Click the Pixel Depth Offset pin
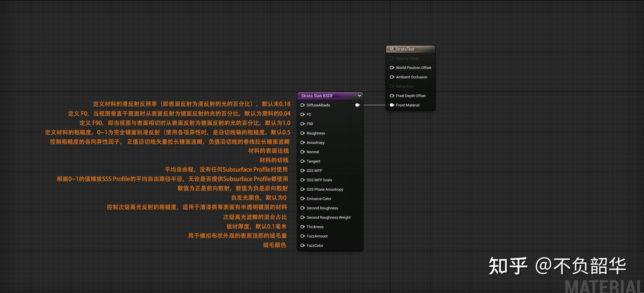Screen dimensions: 644x293 click(392, 96)
